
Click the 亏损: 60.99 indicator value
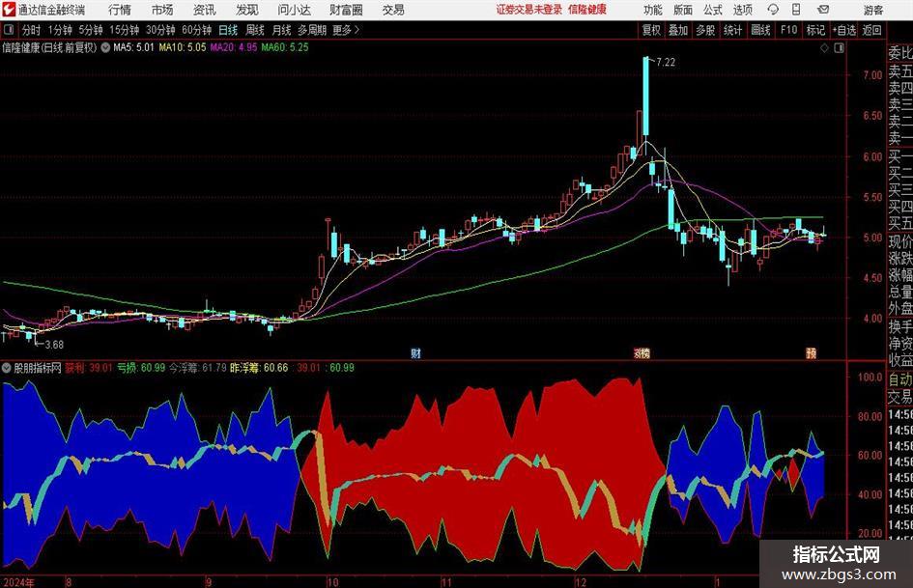(141, 368)
